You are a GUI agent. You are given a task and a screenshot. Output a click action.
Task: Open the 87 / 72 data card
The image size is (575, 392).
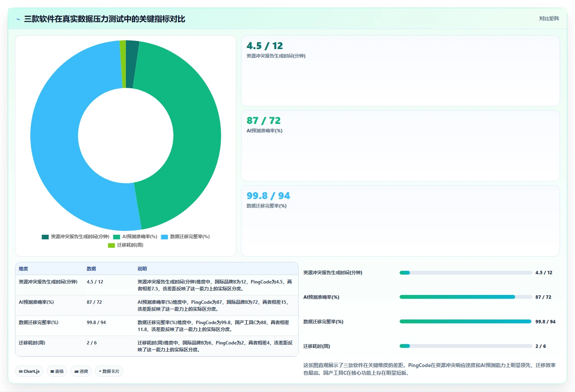400,146
